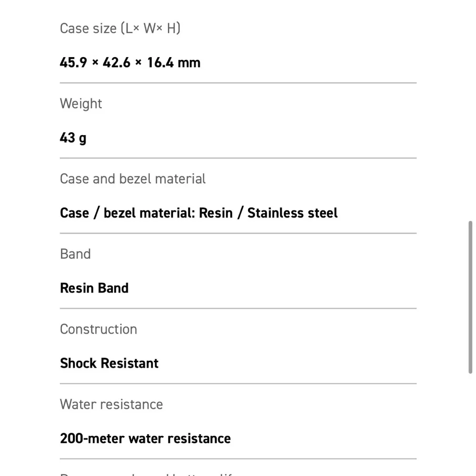Click the '43 g' weight value
This screenshot has height=476, width=476.
pyautogui.click(x=73, y=138)
